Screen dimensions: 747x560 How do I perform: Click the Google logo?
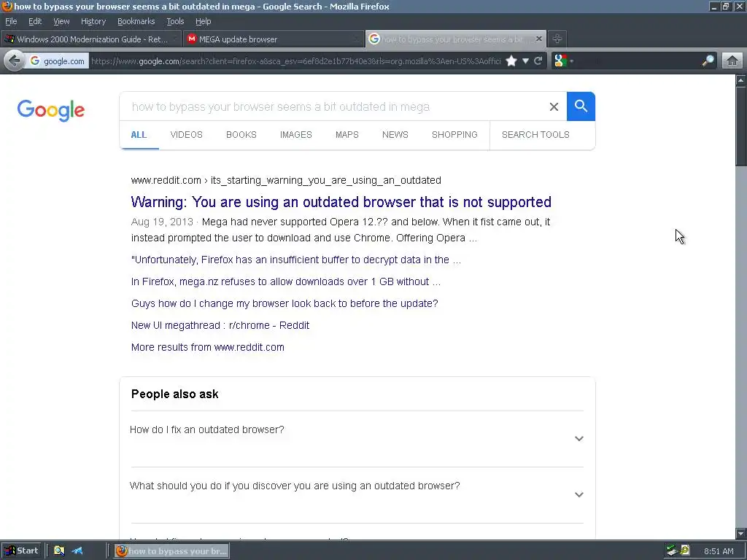click(x=51, y=111)
